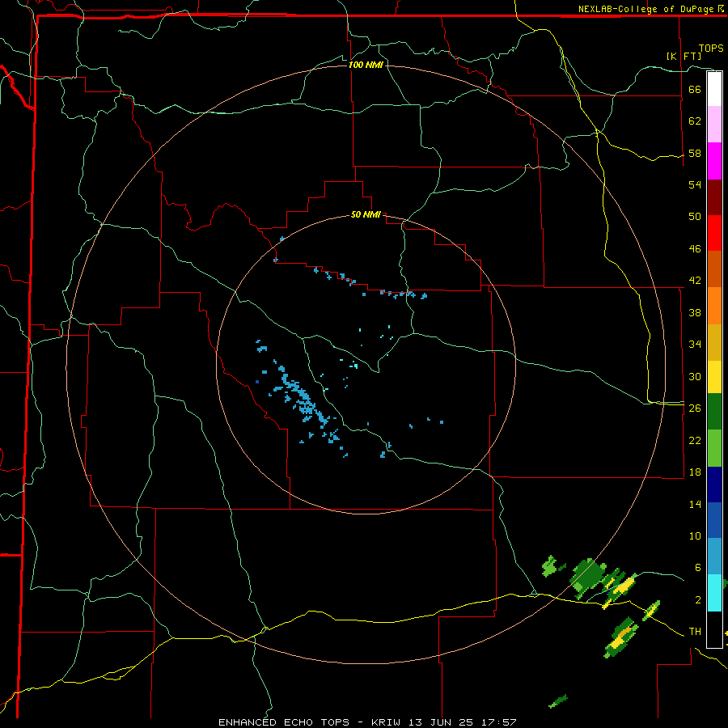
Task: Click the 50 NMI range ring label
Action: pyautogui.click(x=366, y=214)
